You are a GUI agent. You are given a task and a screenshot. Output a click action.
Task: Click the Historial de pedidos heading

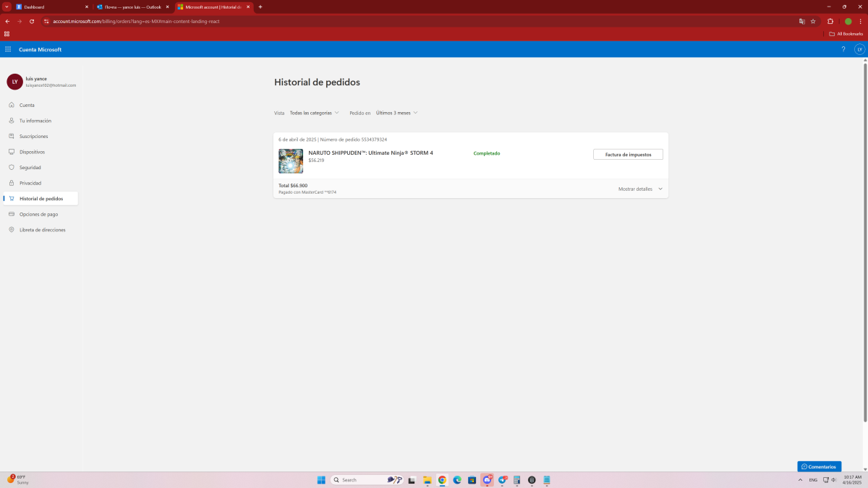tap(317, 82)
